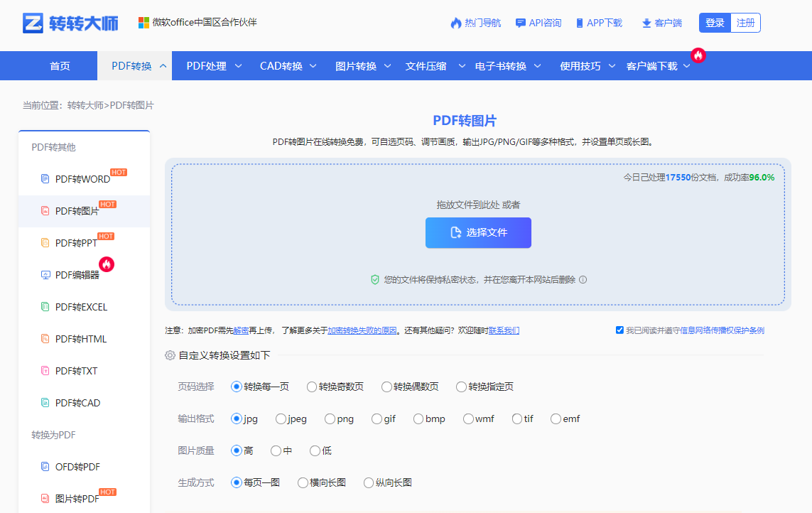Click the PDF转EXCEL sidebar icon
Image resolution: width=812 pixels, height=513 pixels.
(45, 307)
